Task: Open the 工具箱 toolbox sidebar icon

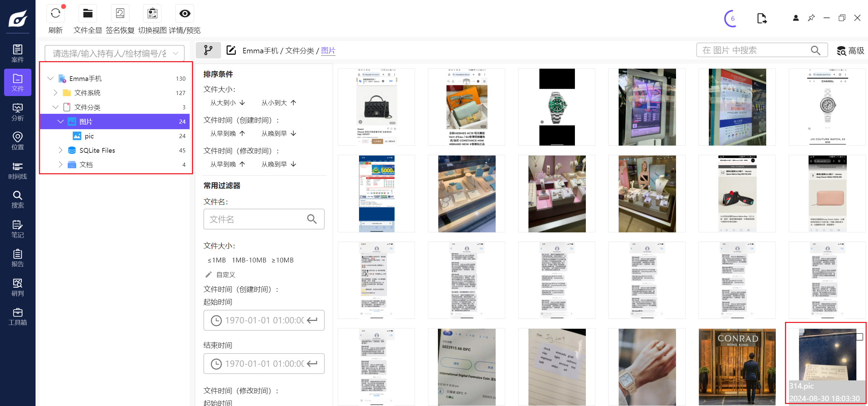Action: 17,316
